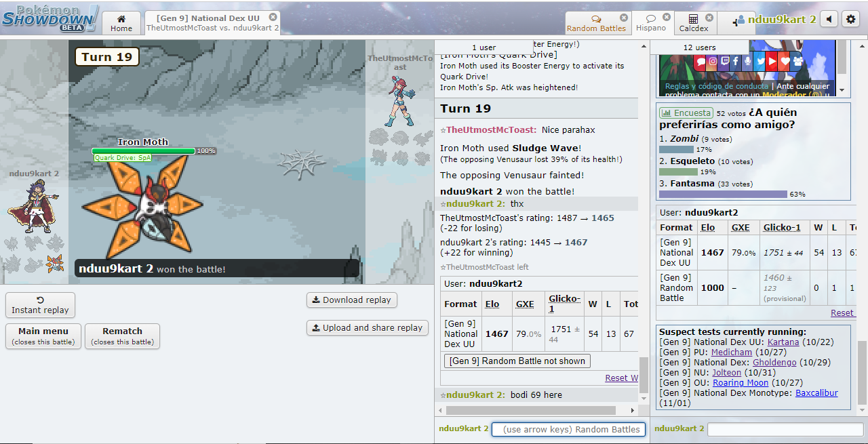The height and width of the screenshot is (444, 868).
Task: Open the Facebook social icon
Action: click(x=736, y=62)
